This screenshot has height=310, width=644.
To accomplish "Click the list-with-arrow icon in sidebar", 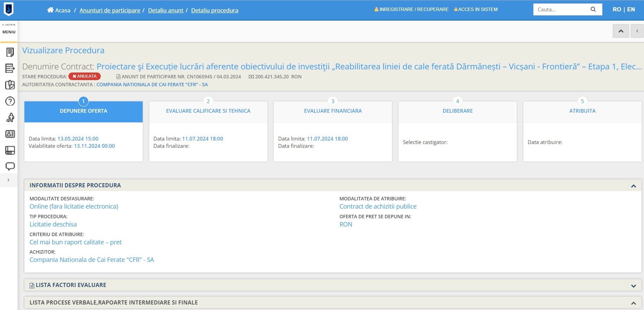I will tap(10, 68).
